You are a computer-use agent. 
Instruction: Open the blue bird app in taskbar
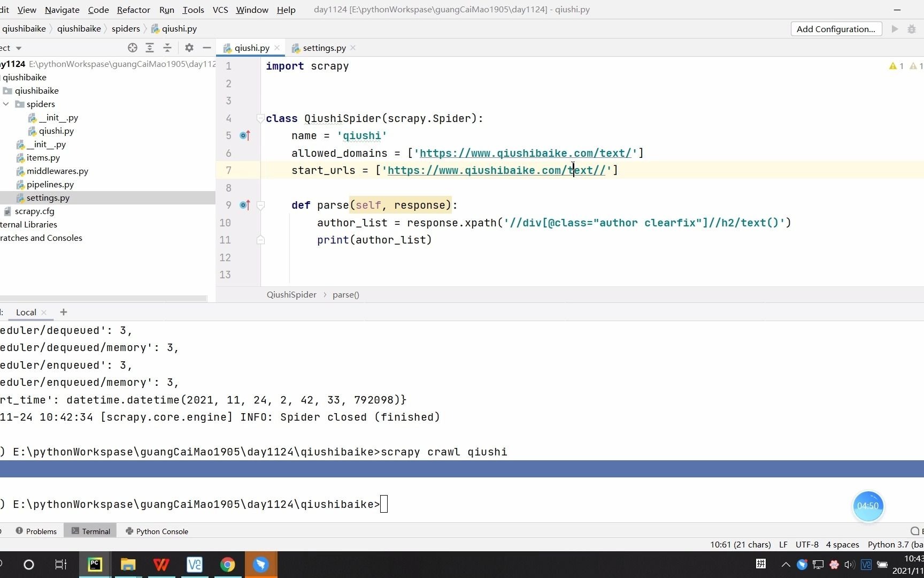pyautogui.click(x=261, y=565)
